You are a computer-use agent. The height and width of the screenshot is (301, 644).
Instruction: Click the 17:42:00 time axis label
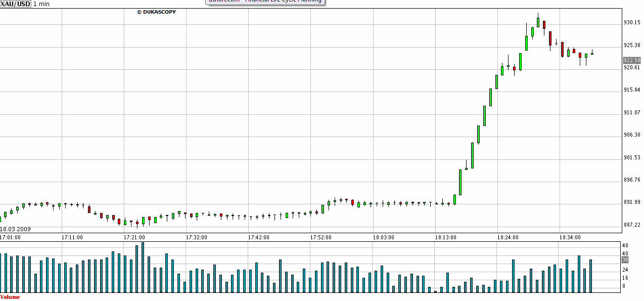coord(259,237)
